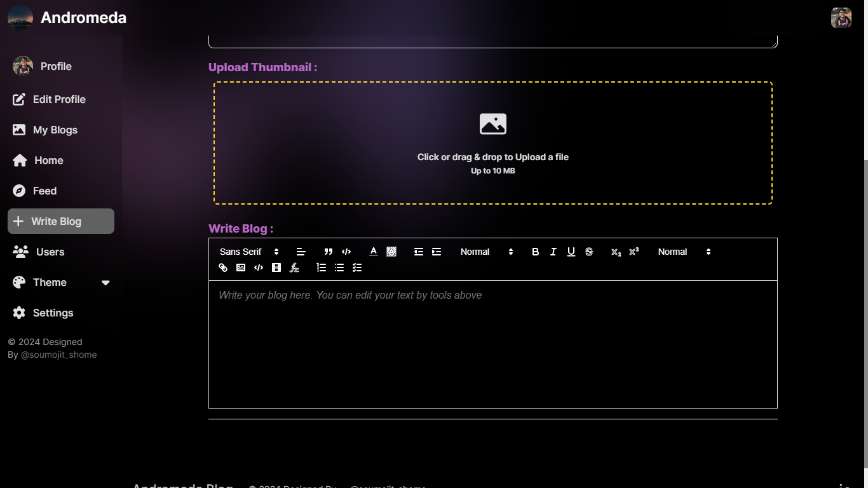Select Write Blog in sidebar

point(61,221)
